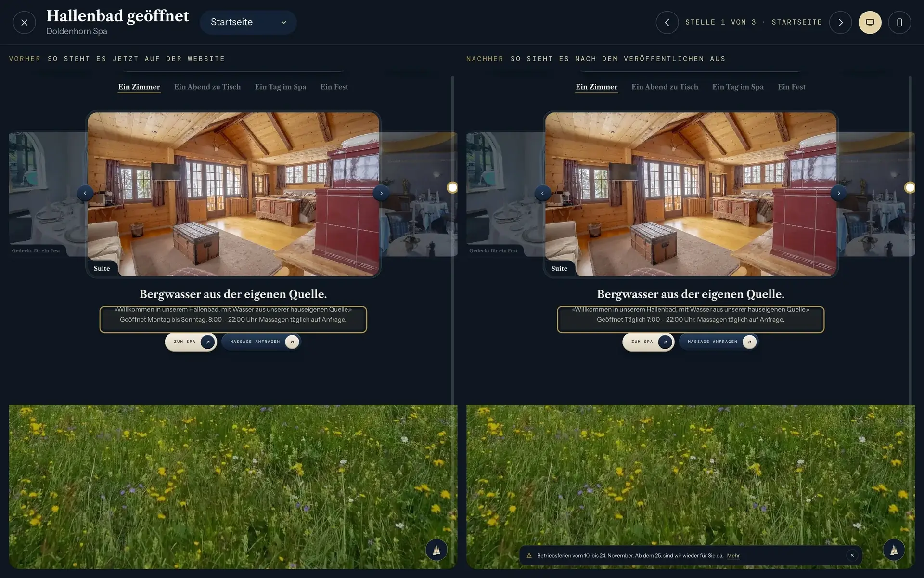
Task: Next carousel slide arrow in Vorher pane
Action: tap(381, 193)
